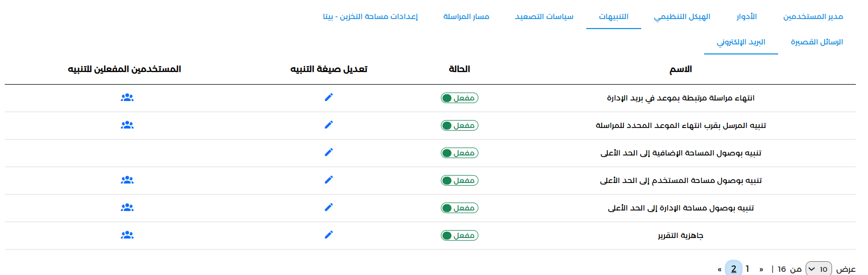The width and height of the screenshot is (868, 275).
Task: Click the « last-page pagination arrow
Action: pos(719,269)
